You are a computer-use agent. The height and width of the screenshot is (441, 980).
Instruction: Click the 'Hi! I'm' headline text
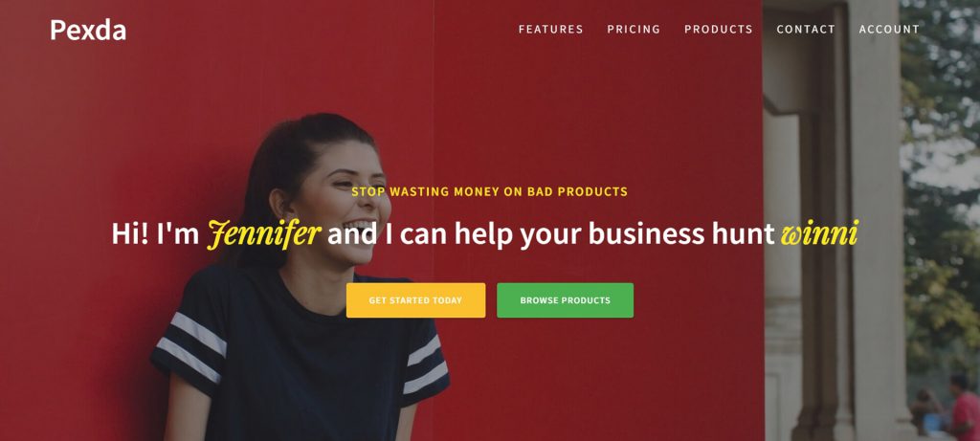(x=155, y=234)
